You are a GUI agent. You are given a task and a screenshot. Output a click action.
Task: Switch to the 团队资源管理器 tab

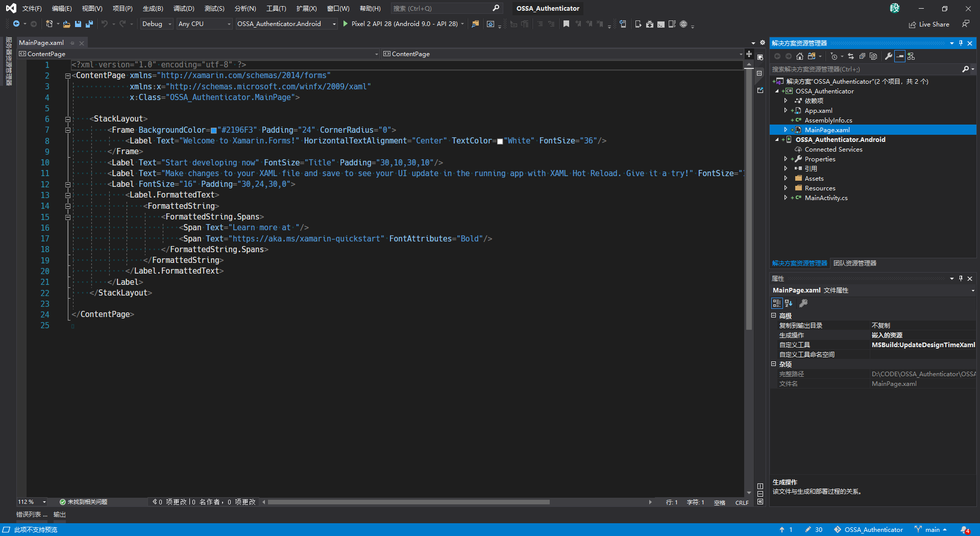coord(855,263)
